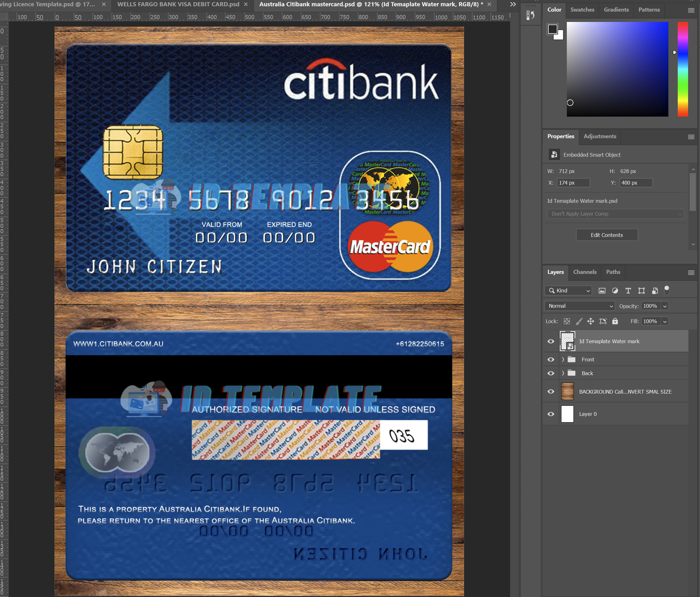This screenshot has height=597, width=700.
Task: Open the Properties panel options menu
Action: point(691,137)
